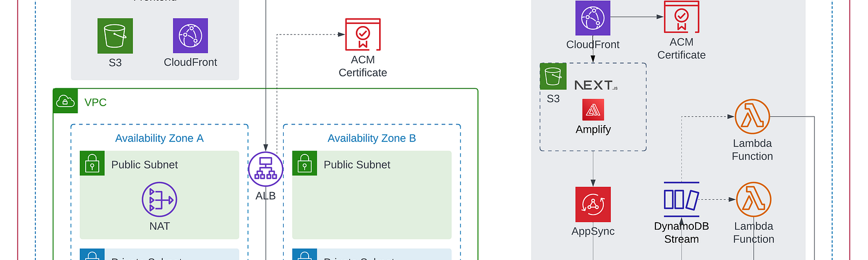
Task: Click the 'S3' label inside the dashed Next.js box
Action: pos(553,99)
